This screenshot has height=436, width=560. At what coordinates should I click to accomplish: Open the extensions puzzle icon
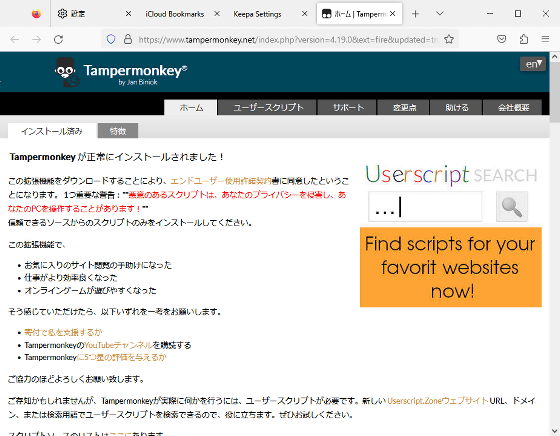click(x=524, y=39)
